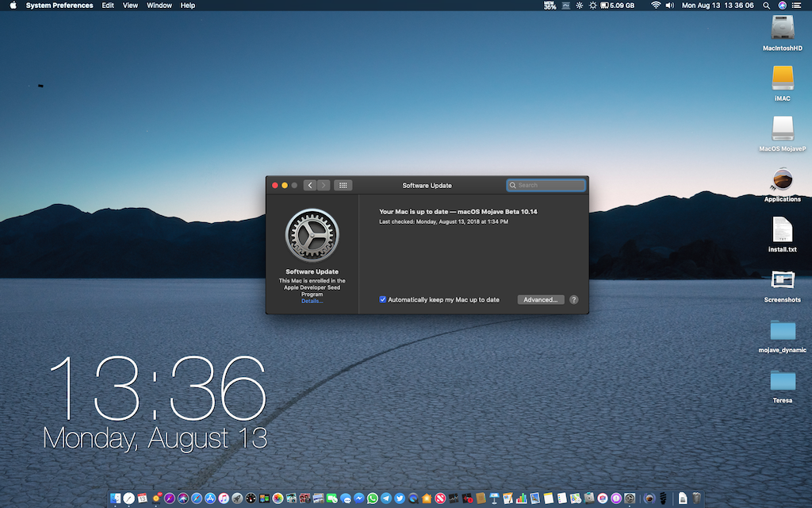The image size is (812, 508).
Task: Open the Apple menu
Action: pos(13,6)
